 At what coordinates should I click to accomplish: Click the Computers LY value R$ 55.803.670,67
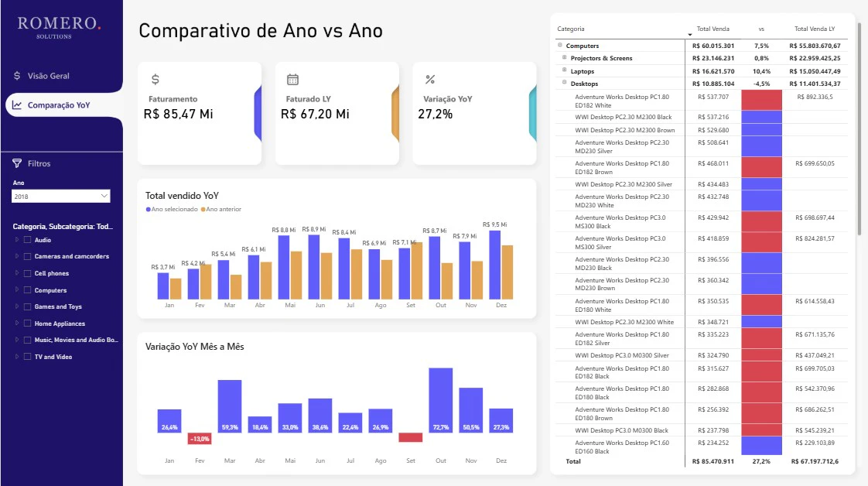pyautogui.click(x=815, y=46)
